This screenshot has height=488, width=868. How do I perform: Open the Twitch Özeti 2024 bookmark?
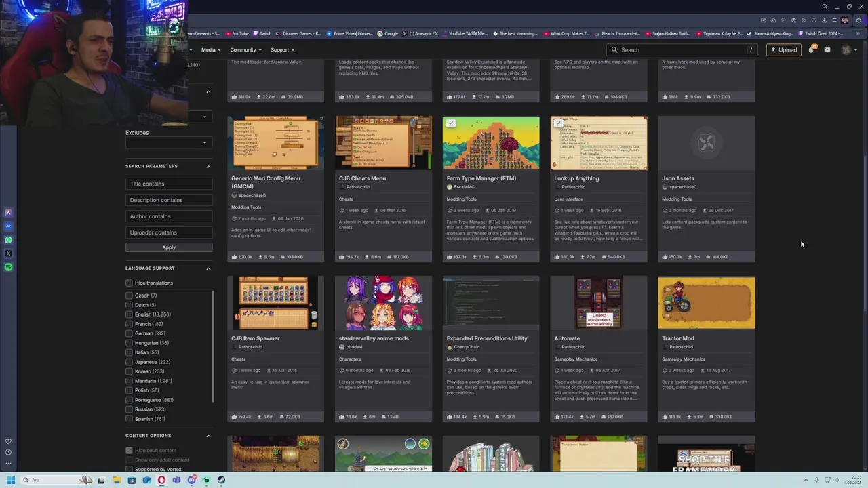(821, 33)
